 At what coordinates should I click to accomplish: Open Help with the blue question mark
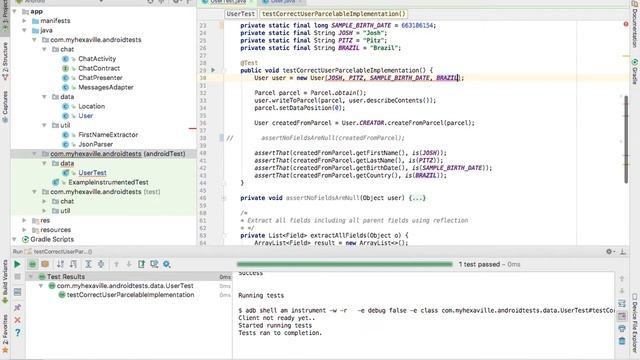click(17, 333)
